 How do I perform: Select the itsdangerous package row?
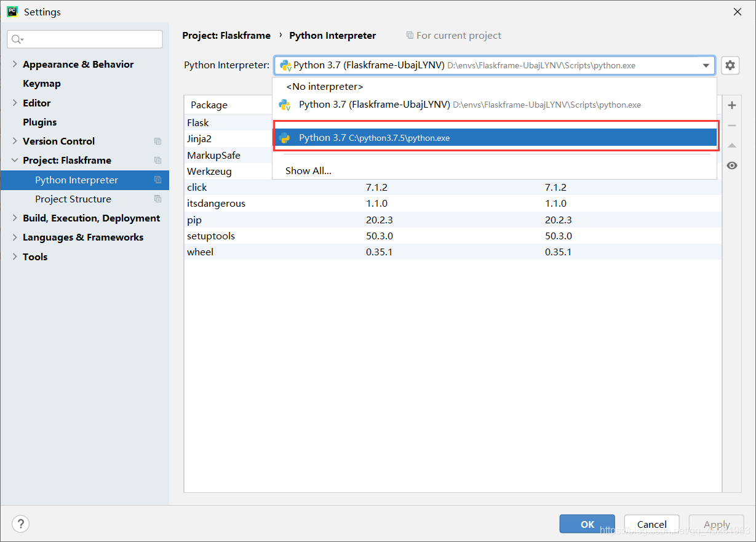[x=453, y=204]
